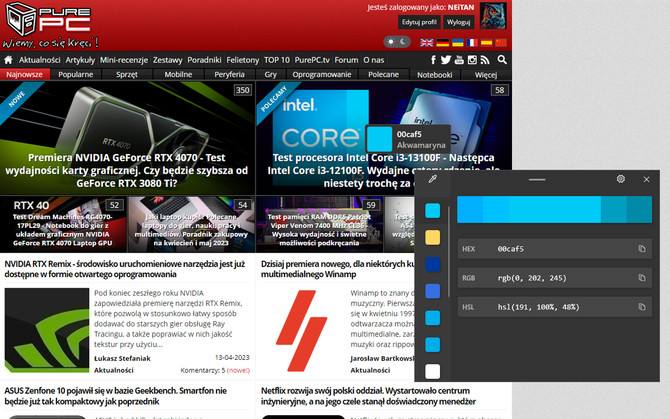Switch language to Chinese flag
Viewport: 670px width, 419px height.
pyautogui.click(x=501, y=42)
